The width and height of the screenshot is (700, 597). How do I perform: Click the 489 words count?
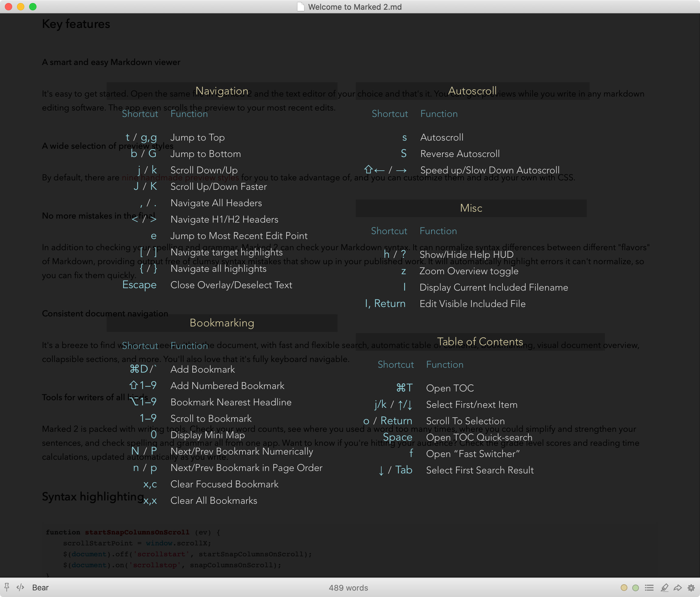[348, 588]
